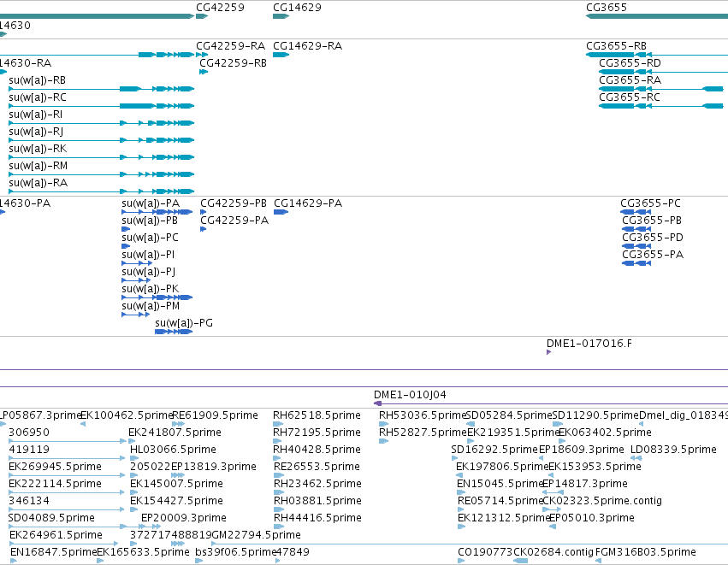Click EST FGM316B03.5prime

tap(645, 552)
